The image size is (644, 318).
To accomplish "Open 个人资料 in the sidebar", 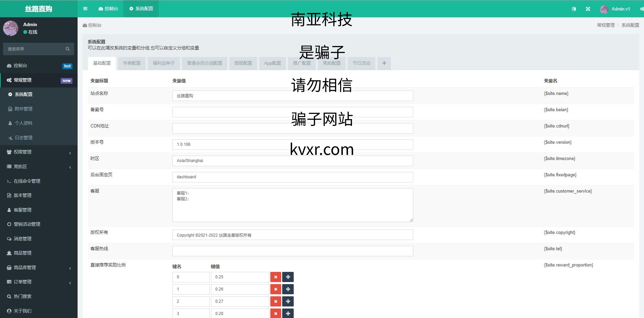I will [39, 123].
